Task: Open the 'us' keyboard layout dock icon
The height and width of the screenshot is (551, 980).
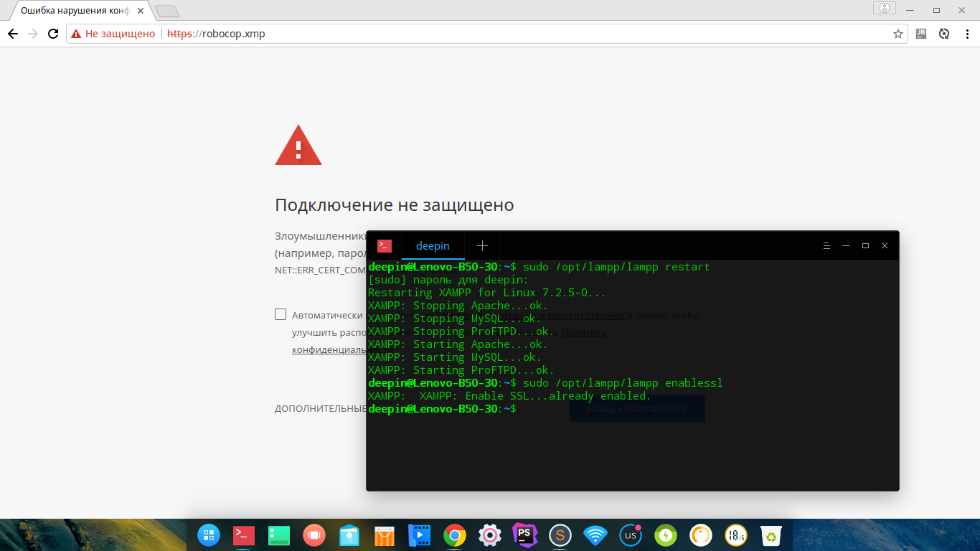Action: point(631,534)
